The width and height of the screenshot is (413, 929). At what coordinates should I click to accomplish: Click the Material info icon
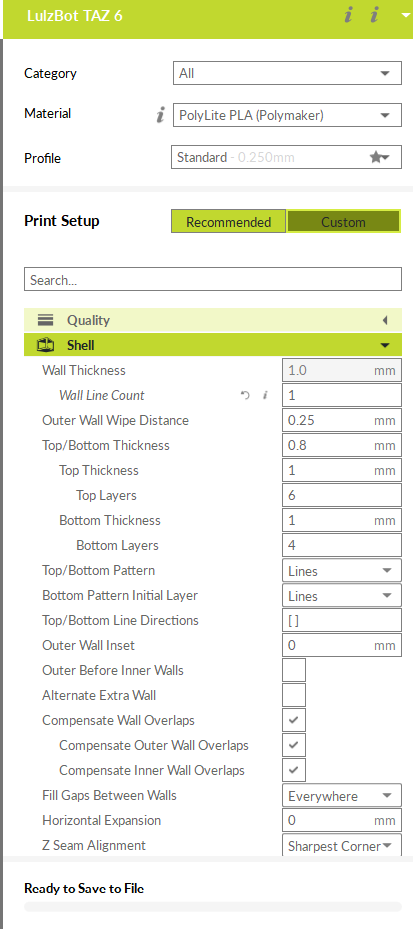coord(160,115)
